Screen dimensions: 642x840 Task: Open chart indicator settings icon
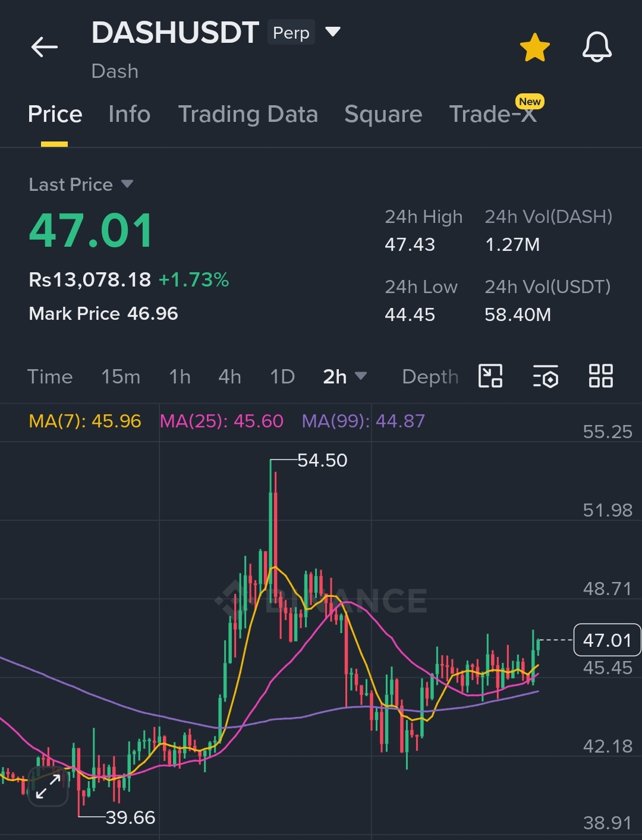(546, 376)
